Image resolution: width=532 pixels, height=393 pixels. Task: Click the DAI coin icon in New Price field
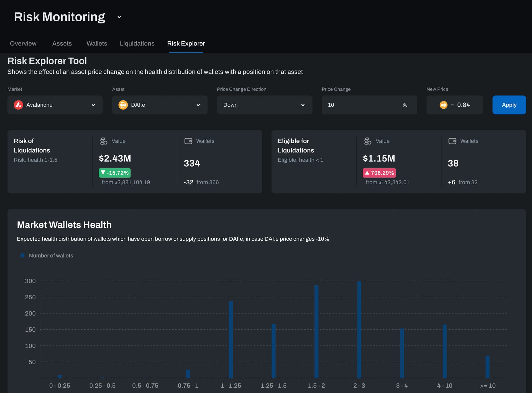pyautogui.click(x=443, y=105)
